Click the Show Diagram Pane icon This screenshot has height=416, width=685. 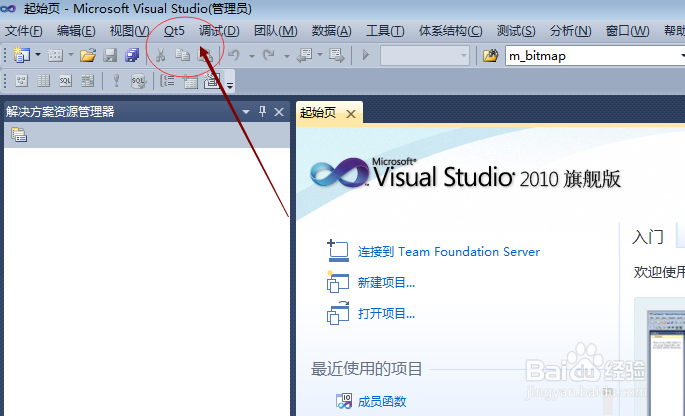point(21,81)
